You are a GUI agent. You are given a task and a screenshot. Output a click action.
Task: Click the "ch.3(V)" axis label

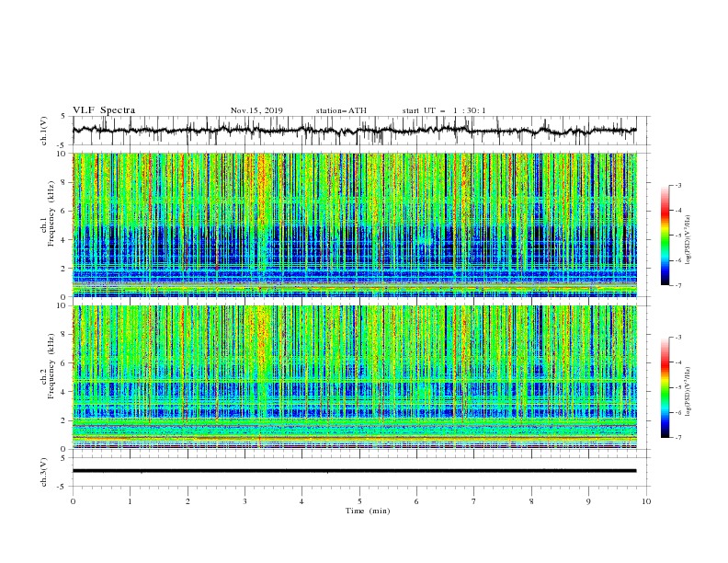click(44, 472)
